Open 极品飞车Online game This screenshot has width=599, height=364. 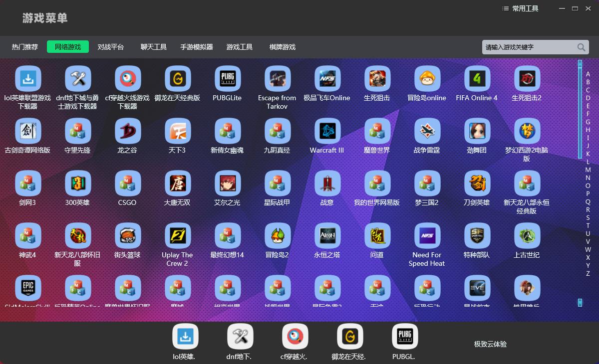point(327,79)
